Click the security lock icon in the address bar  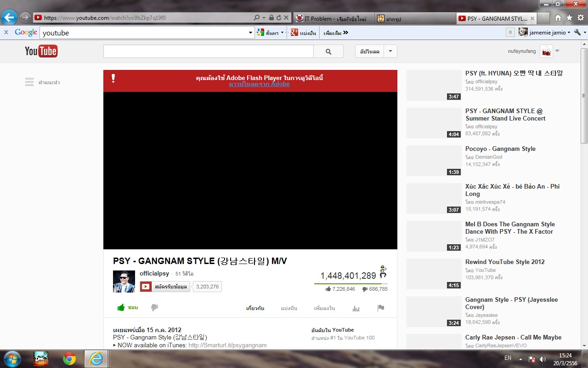point(271,18)
